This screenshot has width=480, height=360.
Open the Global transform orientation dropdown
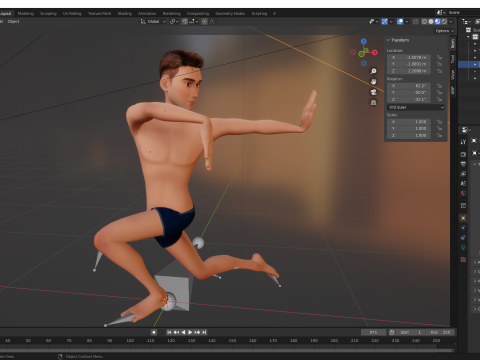click(153, 21)
